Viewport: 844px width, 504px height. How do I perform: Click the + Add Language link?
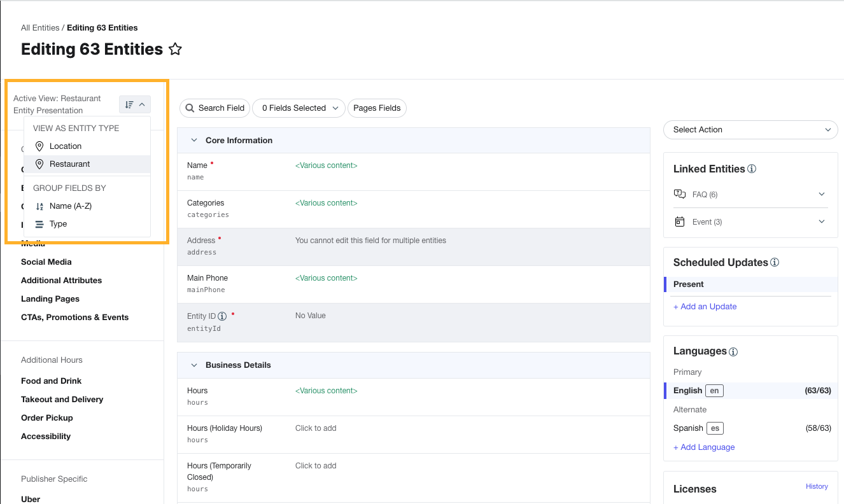pyautogui.click(x=704, y=447)
